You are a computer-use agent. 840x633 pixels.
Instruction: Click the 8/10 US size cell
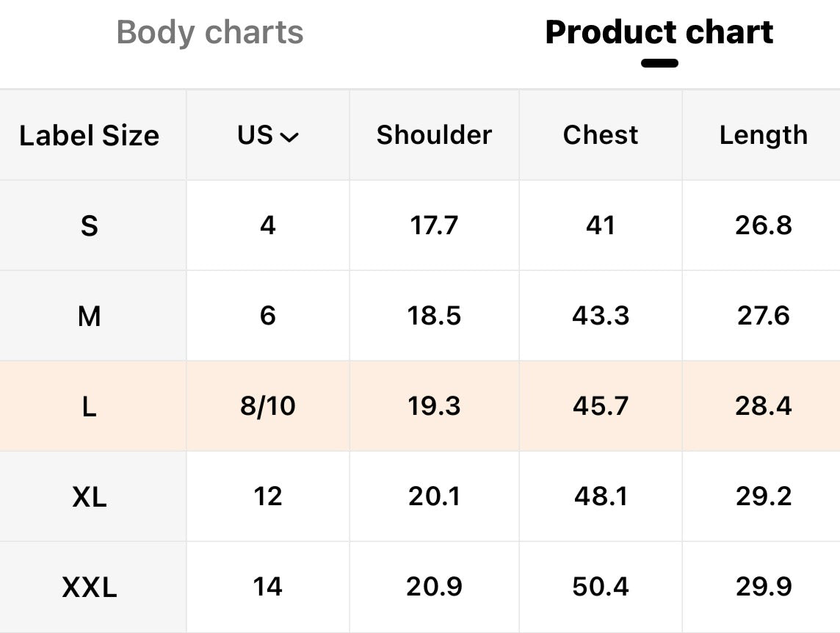pos(268,406)
